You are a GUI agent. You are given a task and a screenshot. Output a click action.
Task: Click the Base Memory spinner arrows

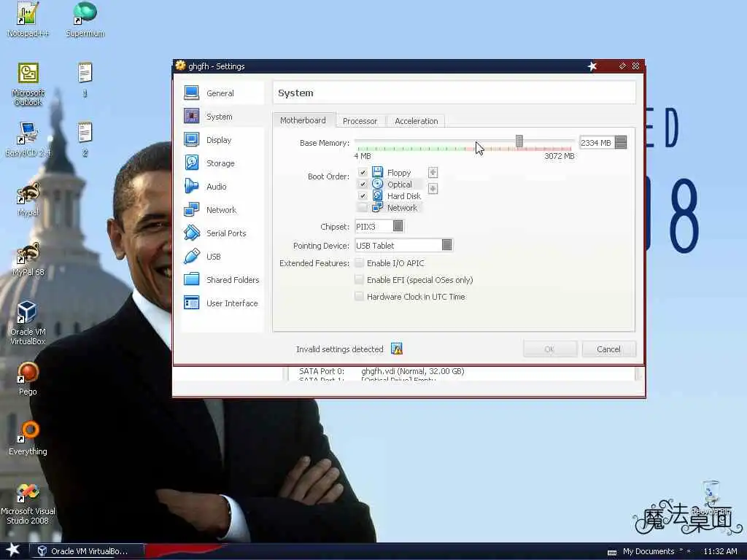point(621,142)
